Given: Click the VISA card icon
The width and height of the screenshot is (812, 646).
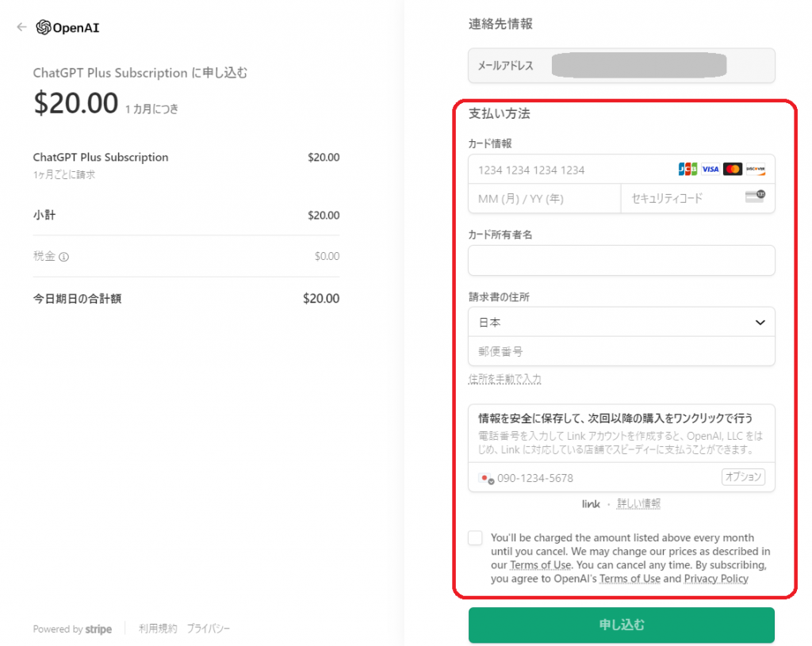Looking at the screenshot, I should tap(710, 170).
